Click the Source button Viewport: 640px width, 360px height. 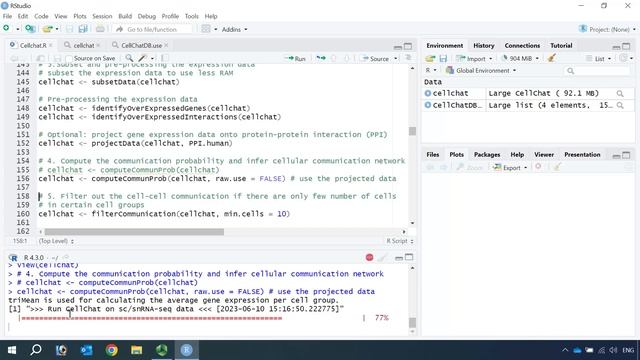(x=375, y=59)
